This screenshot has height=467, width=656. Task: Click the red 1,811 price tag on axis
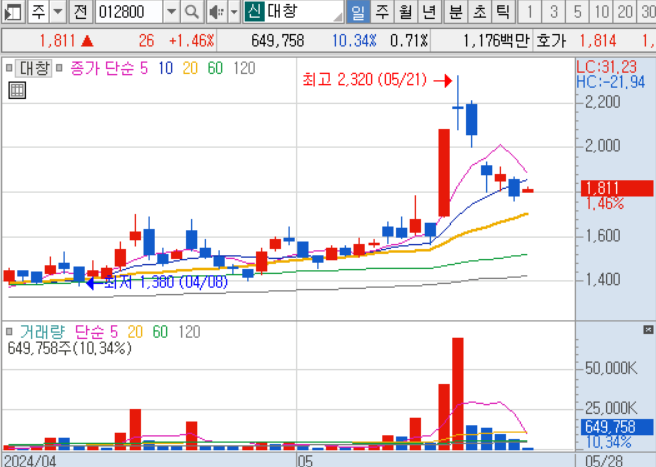[617, 188]
